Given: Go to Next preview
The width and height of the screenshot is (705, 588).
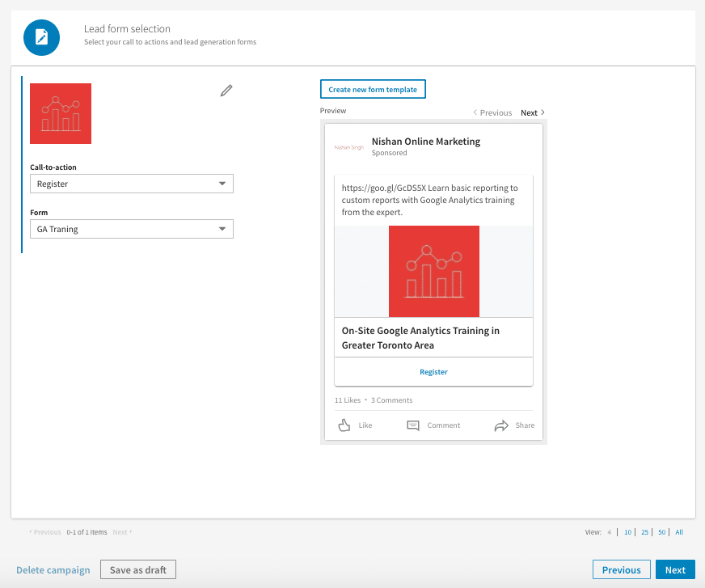Looking at the screenshot, I should click(x=533, y=113).
